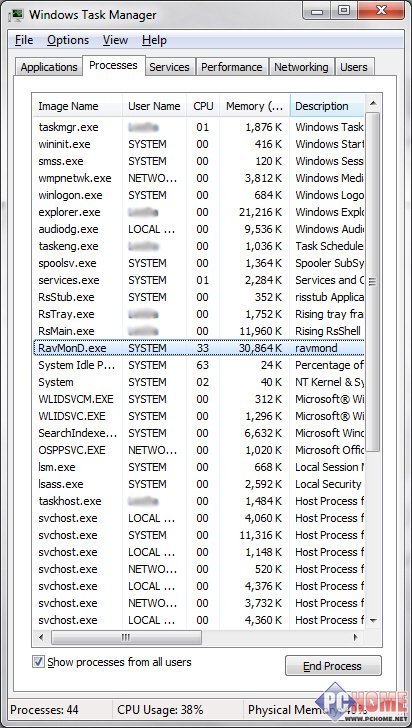
Task: Click vertical scrollbar down arrow
Action: 373,620
